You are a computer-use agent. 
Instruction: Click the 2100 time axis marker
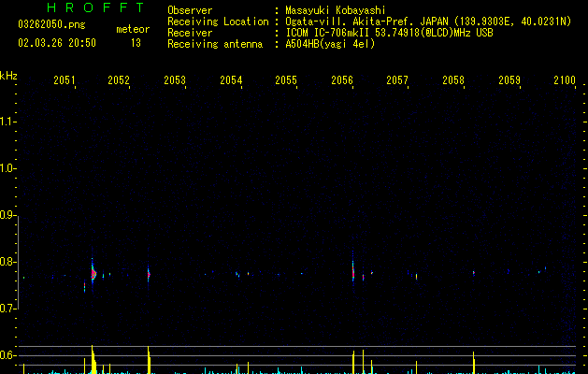(565, 80)
